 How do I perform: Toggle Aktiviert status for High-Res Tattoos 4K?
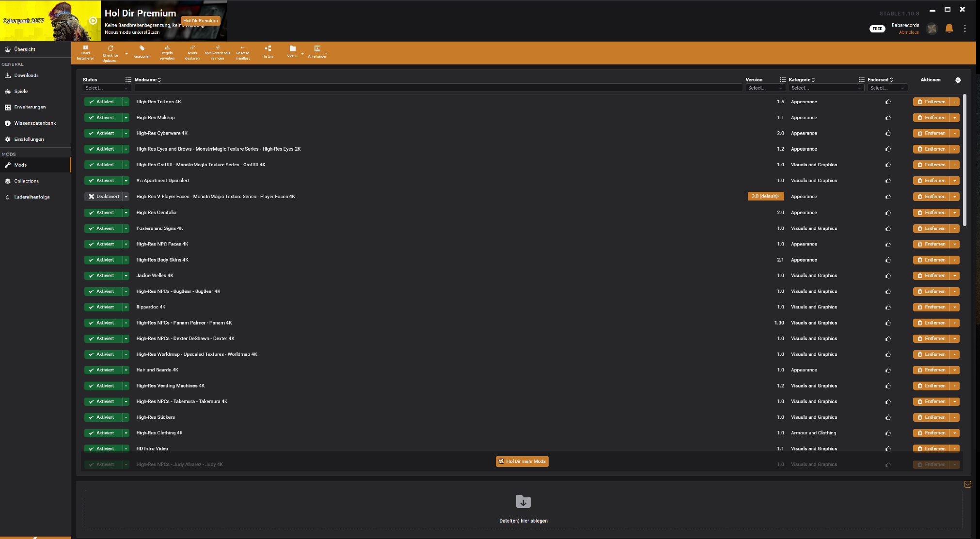click(x=103, y=102)
